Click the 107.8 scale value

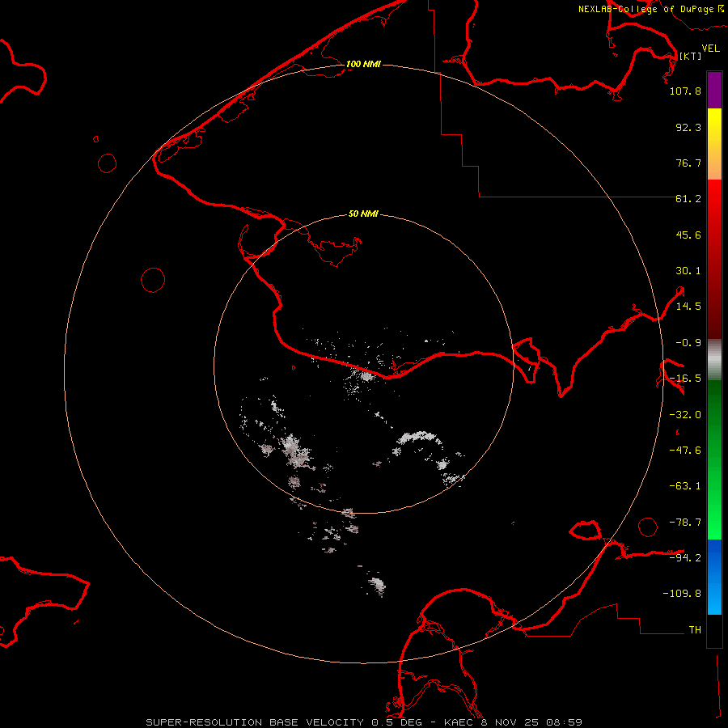(685, 91)
